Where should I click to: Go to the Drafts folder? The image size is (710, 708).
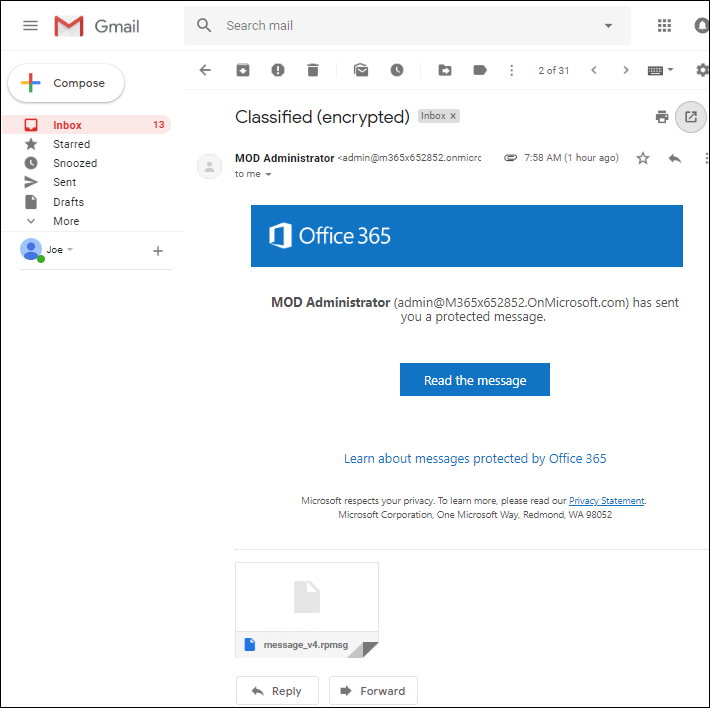coord(68,202)
